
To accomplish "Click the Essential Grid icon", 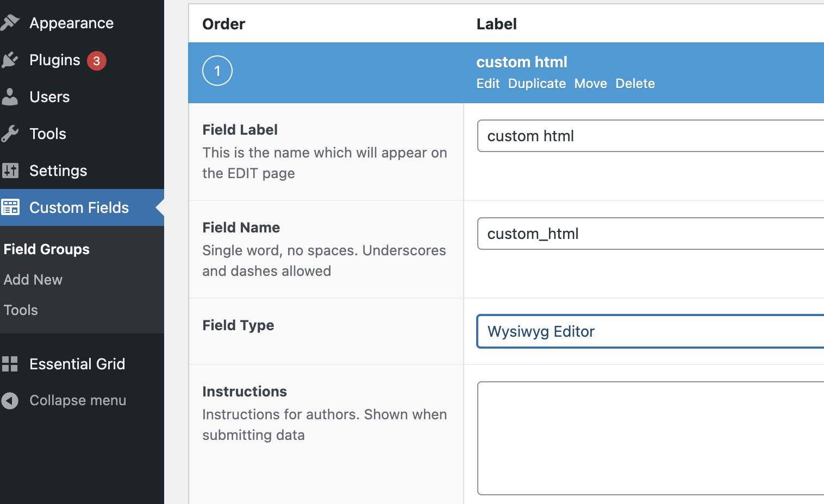I will click(10, 364).
